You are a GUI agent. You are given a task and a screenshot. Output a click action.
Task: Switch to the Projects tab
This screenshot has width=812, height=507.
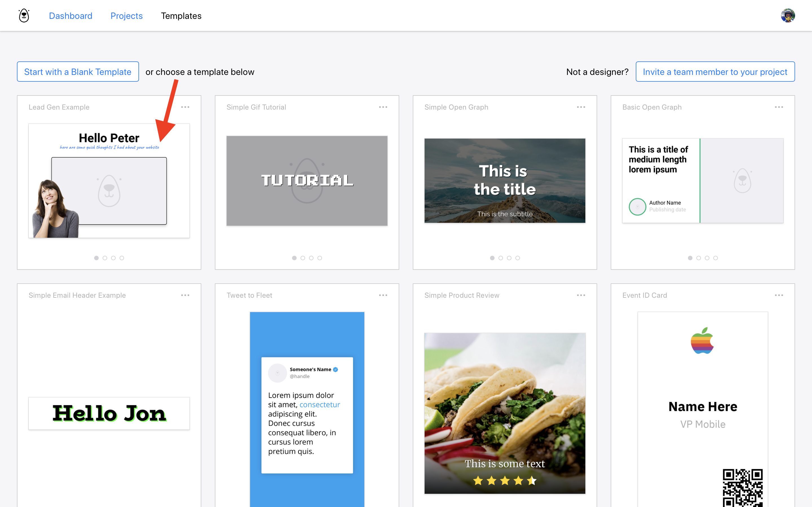pyautogui.click(x=127, y=16)
